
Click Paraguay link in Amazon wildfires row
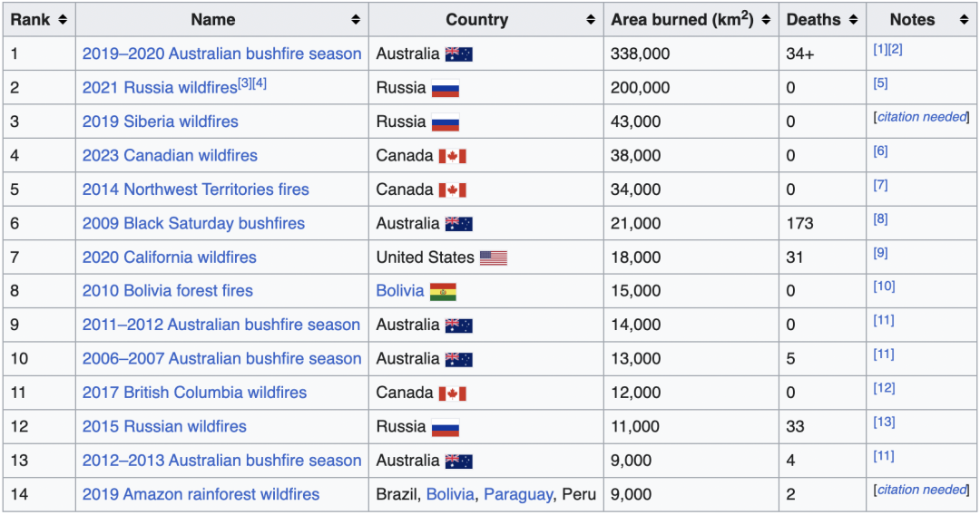tap(517, 494)
